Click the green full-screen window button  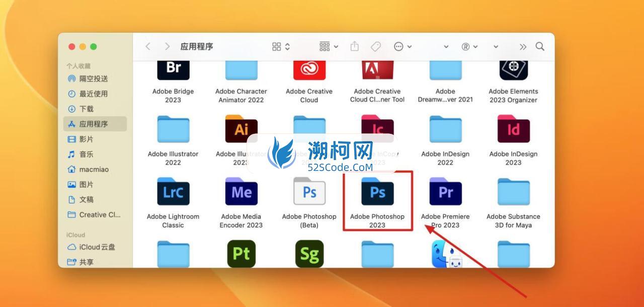click(x=94, y=47)
